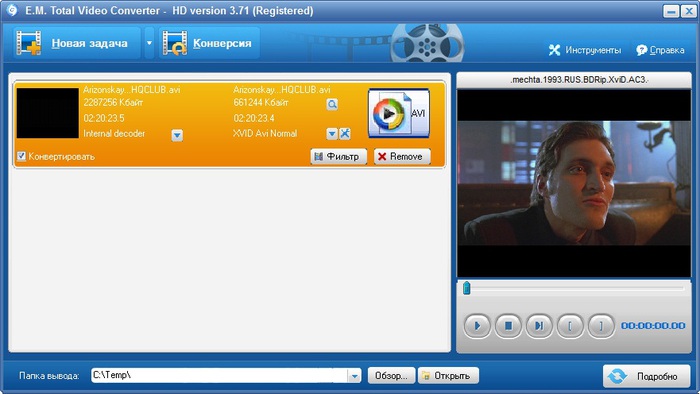This screenshot has height=394, width=700.
Task: Click the Фильтр button
Action: [339, 157]
